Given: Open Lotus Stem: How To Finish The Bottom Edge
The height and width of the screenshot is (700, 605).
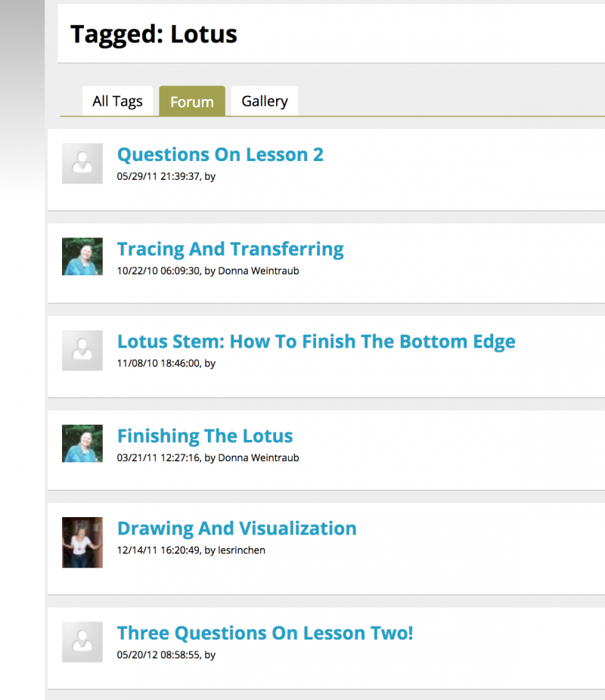Looking at the screenshot, I should coord(316,342).
